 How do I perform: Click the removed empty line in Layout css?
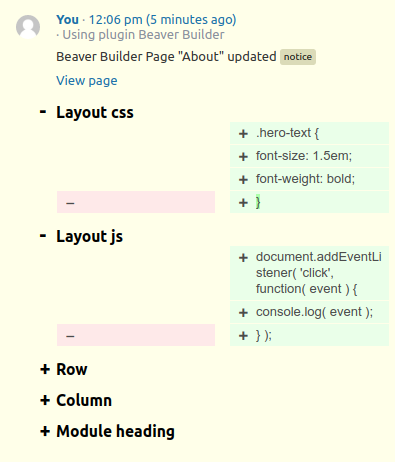point(136,202)
